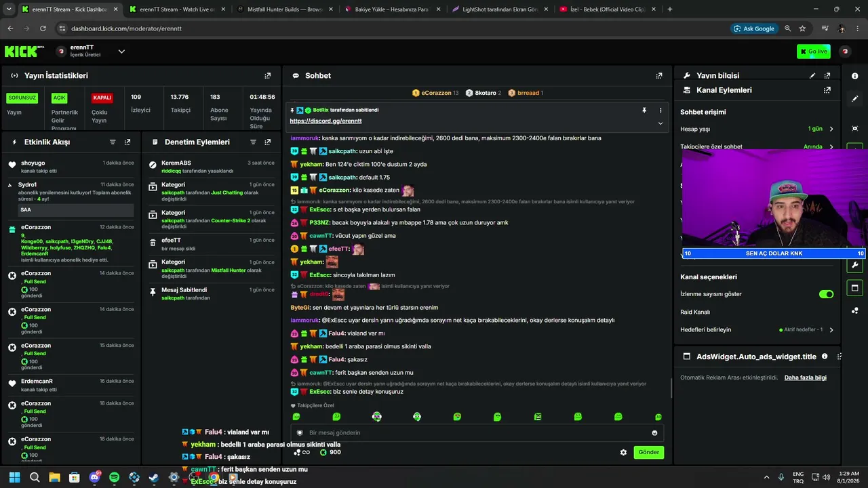Click the SEN AÇ DOLAR KNK progress bar
The height and width of the screenshot is (488, 868).
point(774,253)
